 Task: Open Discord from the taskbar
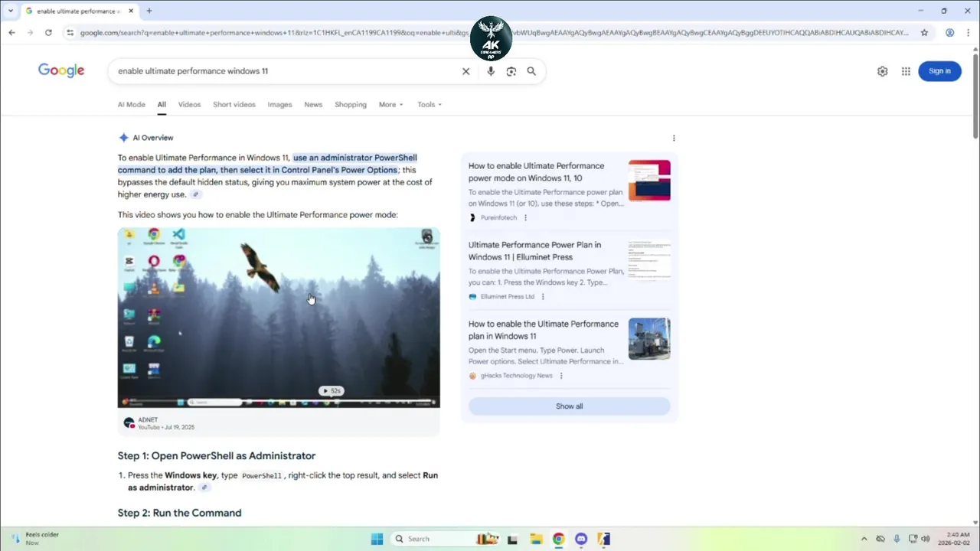(x=581, y=539)
